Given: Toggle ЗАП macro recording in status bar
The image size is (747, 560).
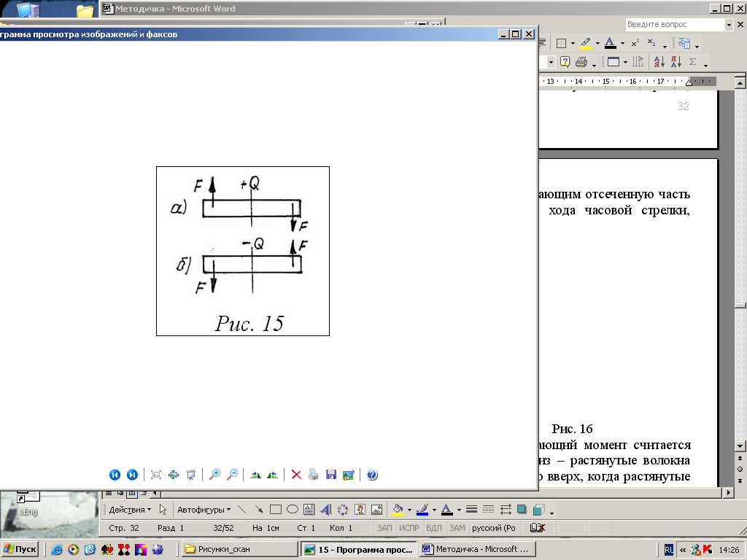Looking at the screenshot, I should [384, 528].
